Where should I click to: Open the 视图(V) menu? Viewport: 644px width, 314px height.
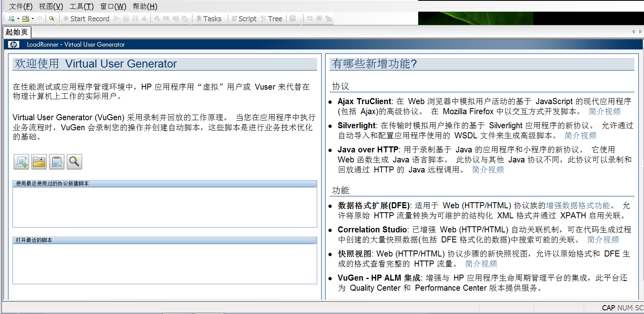point(51,6)
